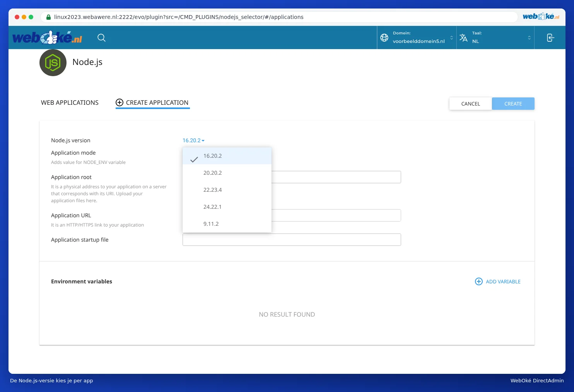
Task: Click the logout icon in the header
Action: pos(550,37)
